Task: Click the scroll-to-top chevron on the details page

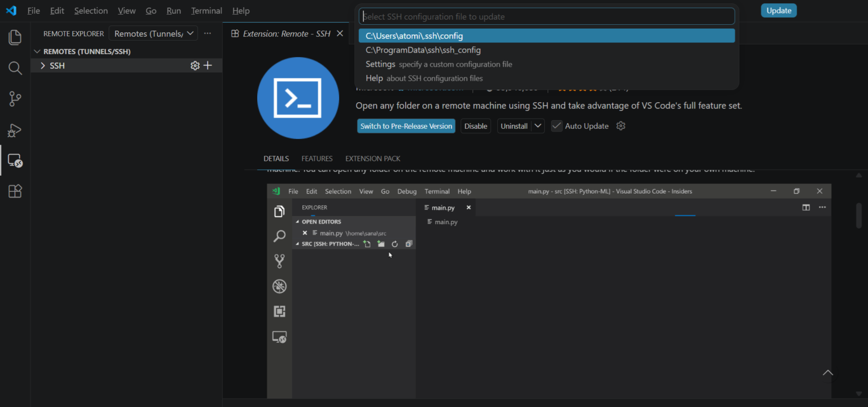Action: click(x=828, y=373)
